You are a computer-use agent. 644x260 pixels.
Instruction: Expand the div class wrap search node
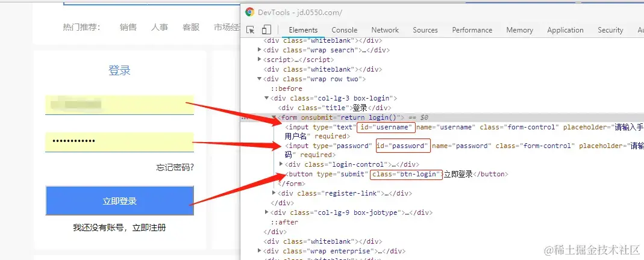[x=259, y=50]
